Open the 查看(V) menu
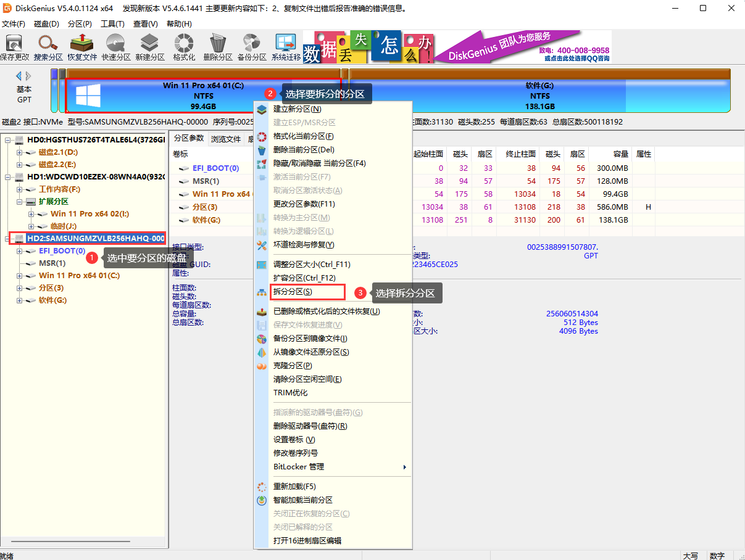This screenshot has height=560, width=745. coord(145,23)
